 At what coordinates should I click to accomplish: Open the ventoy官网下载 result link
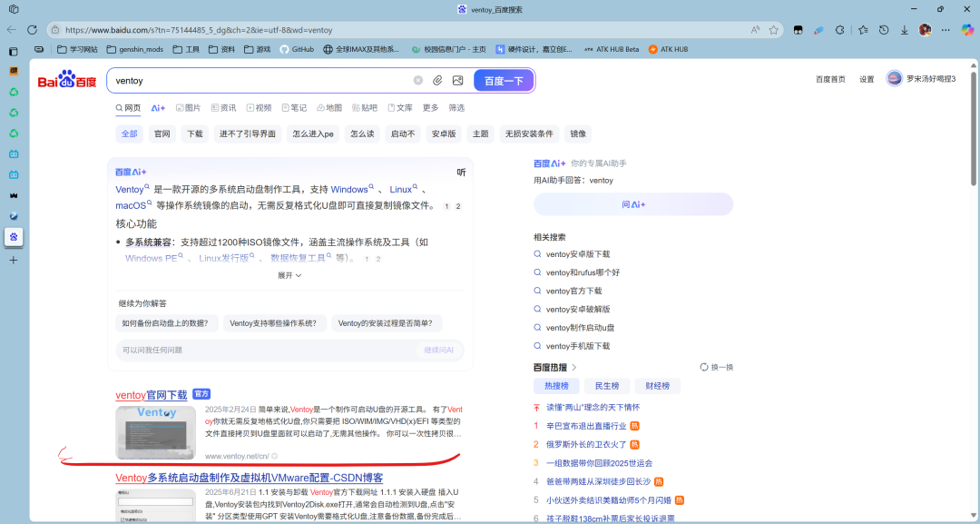tap(152, 395)
